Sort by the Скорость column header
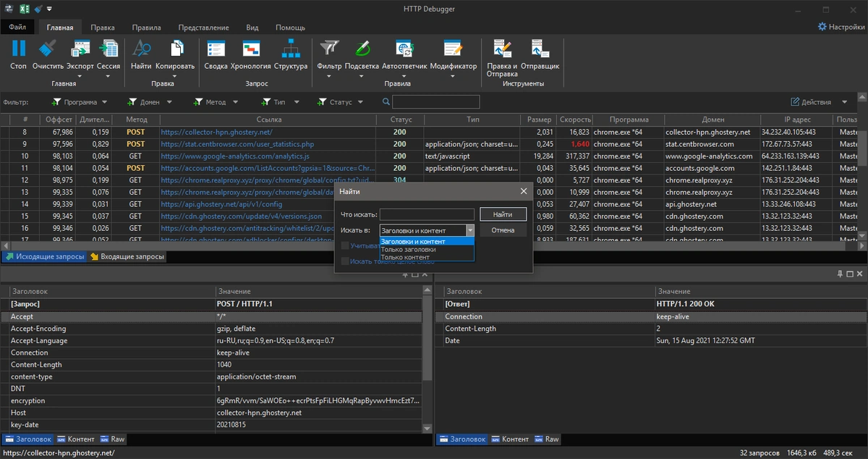 coord(575,119)
